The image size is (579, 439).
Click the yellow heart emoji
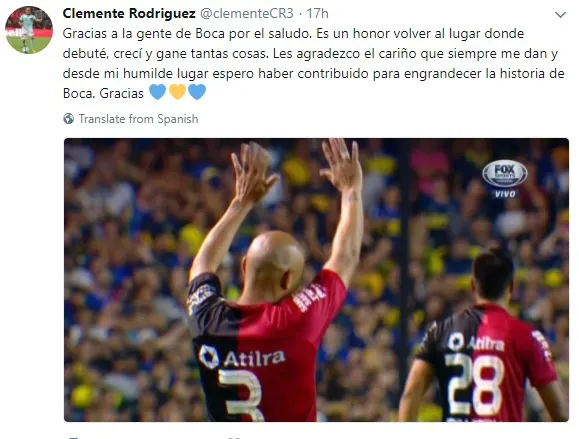[x=177, y=92]
